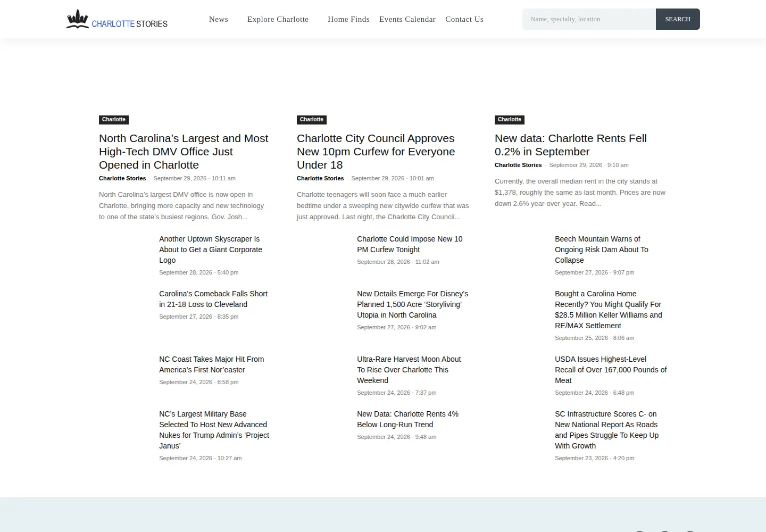Open NC Coast Takes Major Hit story
766x532 pixels.
pos(212,364)
